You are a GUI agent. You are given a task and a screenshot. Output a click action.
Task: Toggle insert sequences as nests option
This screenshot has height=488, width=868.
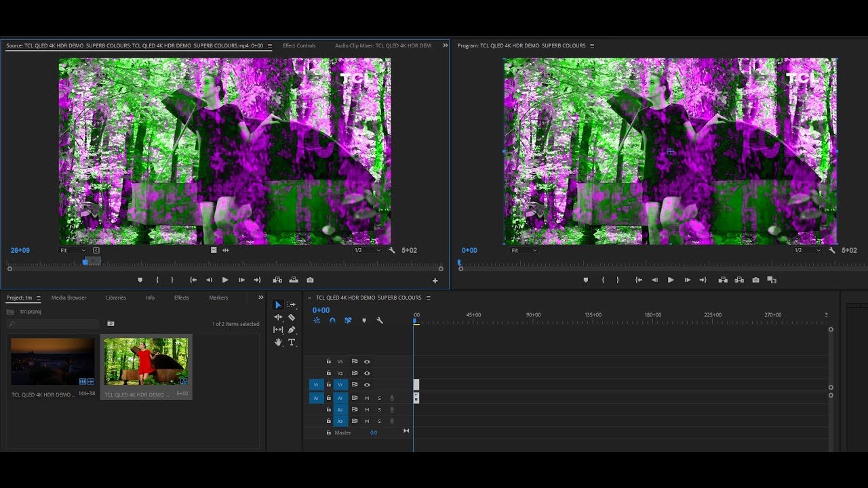tap(317, 321)
